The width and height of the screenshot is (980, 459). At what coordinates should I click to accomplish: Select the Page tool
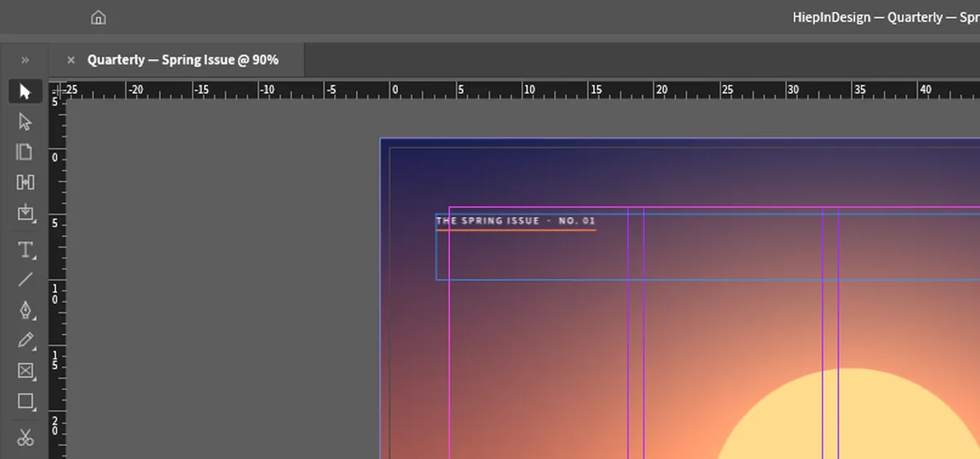(x=25, y=152)
